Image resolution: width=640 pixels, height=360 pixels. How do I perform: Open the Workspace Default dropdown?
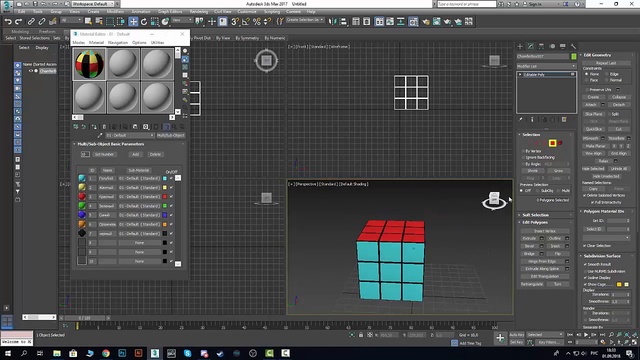(93, 4)
